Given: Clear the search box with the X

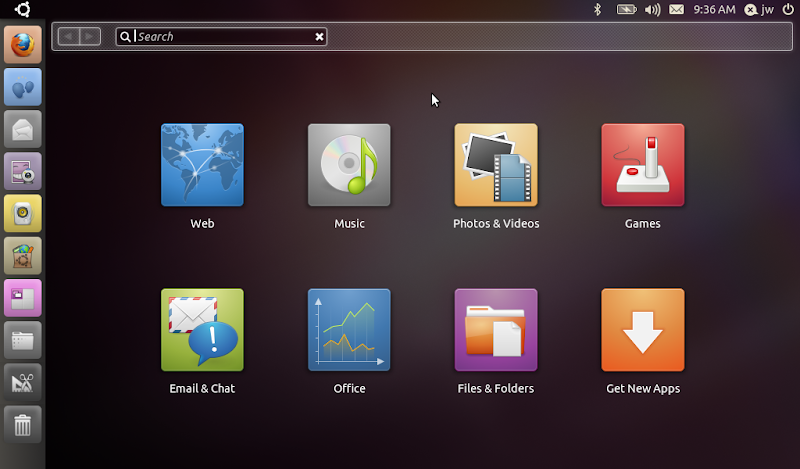Looking at the screenshot, I should (x=319, y=37).
